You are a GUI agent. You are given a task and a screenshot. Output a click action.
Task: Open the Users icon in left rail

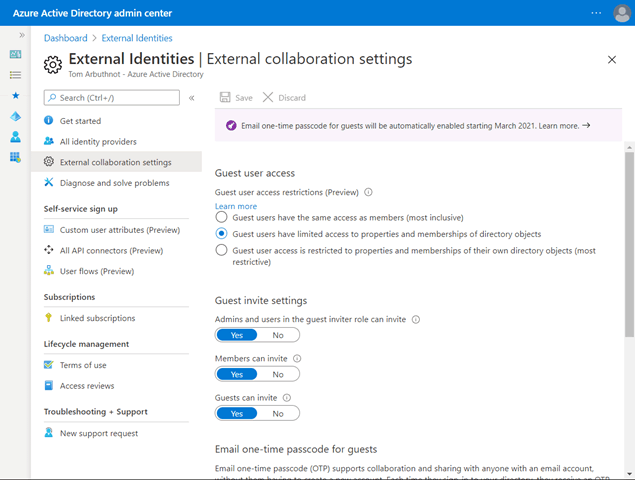click(x=15, y=137)
